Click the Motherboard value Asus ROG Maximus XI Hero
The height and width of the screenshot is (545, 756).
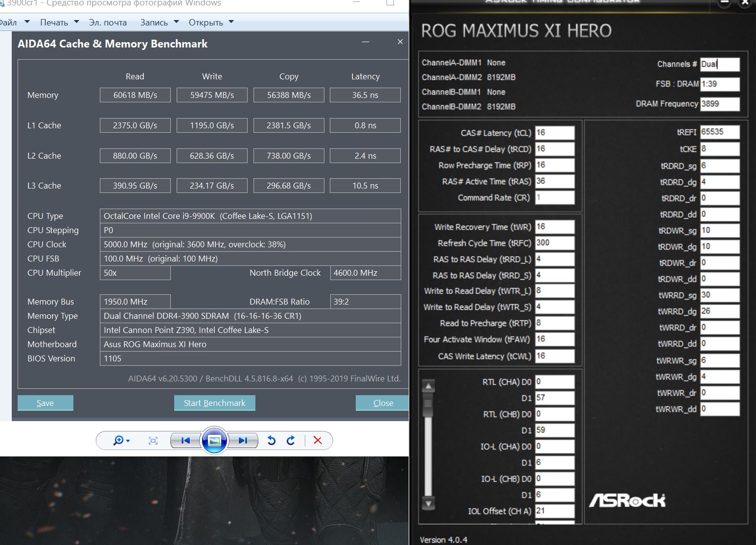251,344
